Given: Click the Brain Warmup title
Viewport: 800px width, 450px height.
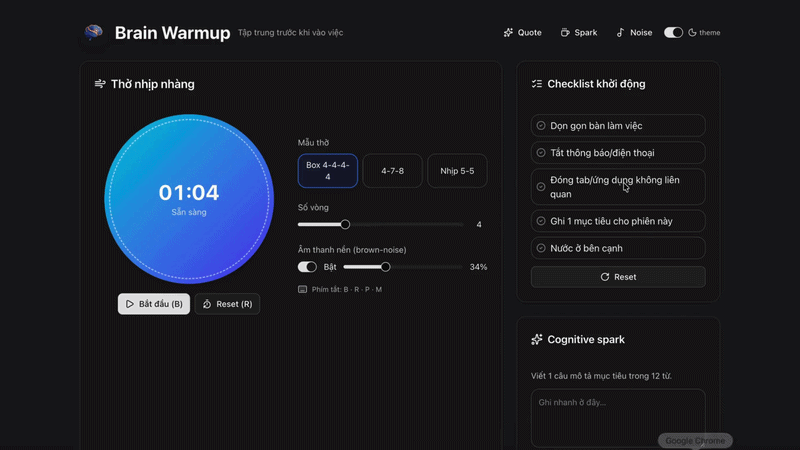Looking at the screenshot, I should (172, 33).
